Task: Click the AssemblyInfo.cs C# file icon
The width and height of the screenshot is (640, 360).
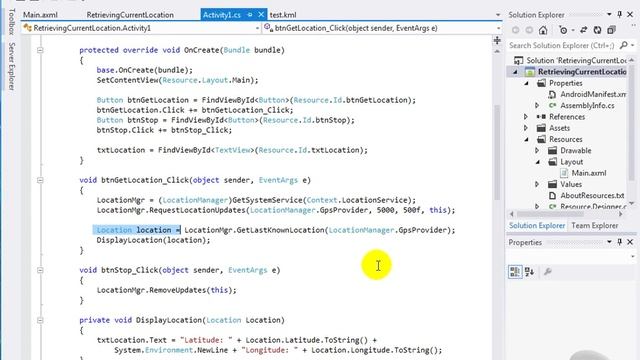Action: click(x=552, y=106)
